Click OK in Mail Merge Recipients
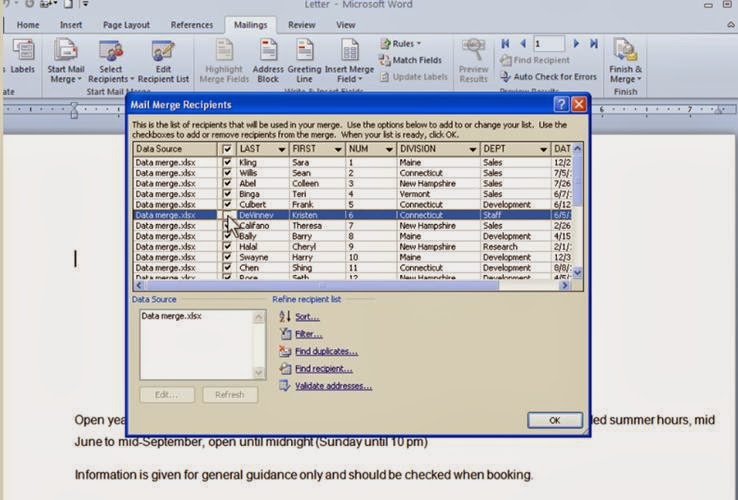The image size is (738, 500). coord(555,420)
